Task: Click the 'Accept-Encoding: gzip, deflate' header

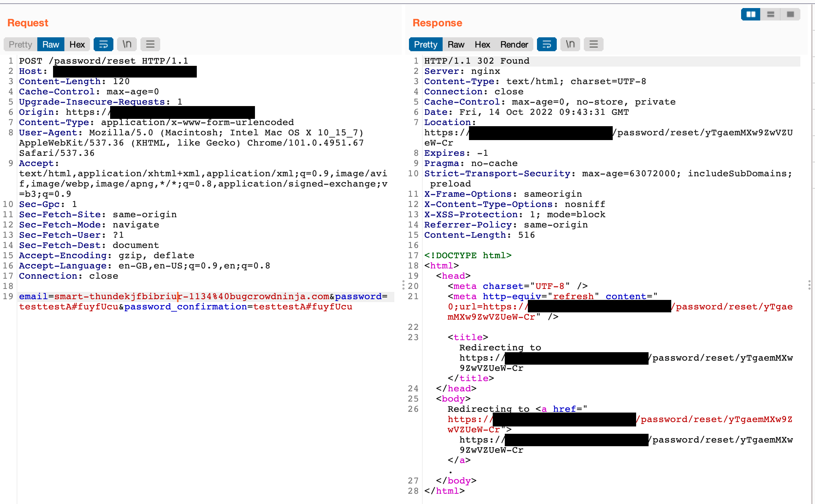Action: click(106, 255)
